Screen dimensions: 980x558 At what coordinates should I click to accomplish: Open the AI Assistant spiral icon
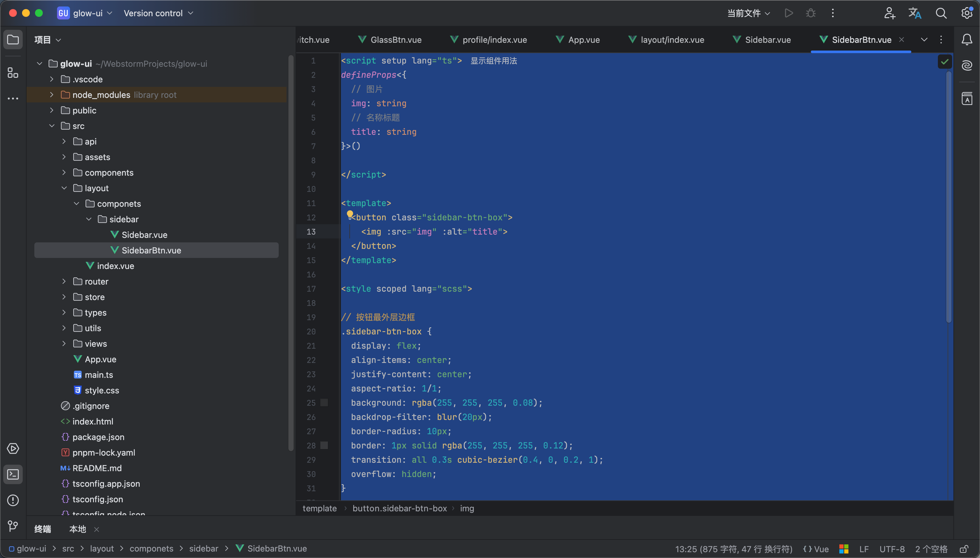coord(967,65)
